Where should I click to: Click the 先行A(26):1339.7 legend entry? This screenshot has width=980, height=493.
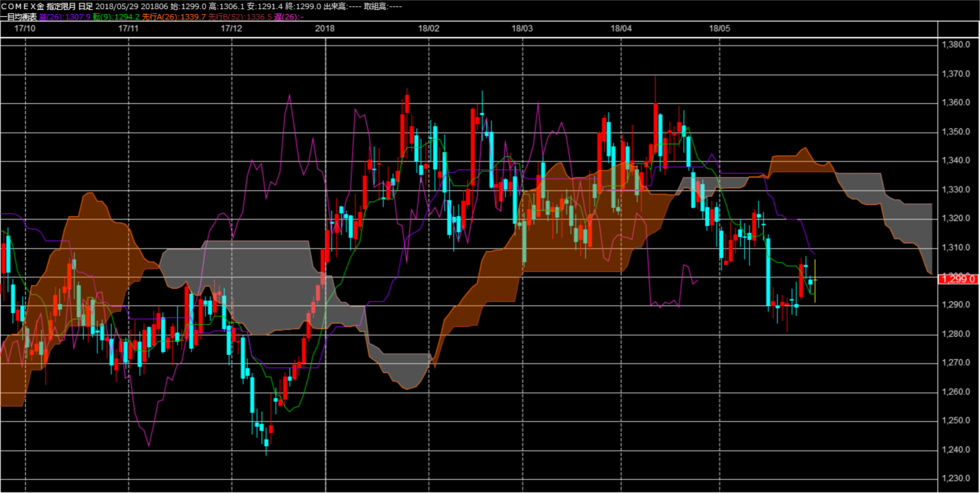coord(174,15)
